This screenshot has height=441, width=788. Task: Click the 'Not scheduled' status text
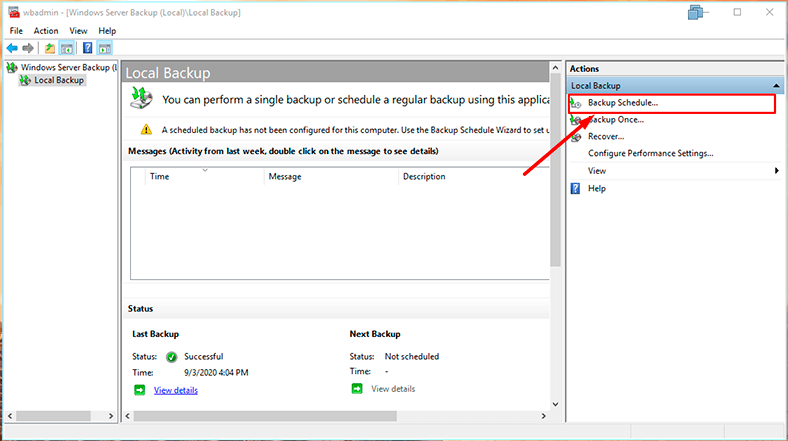click(x=412, y=356)
